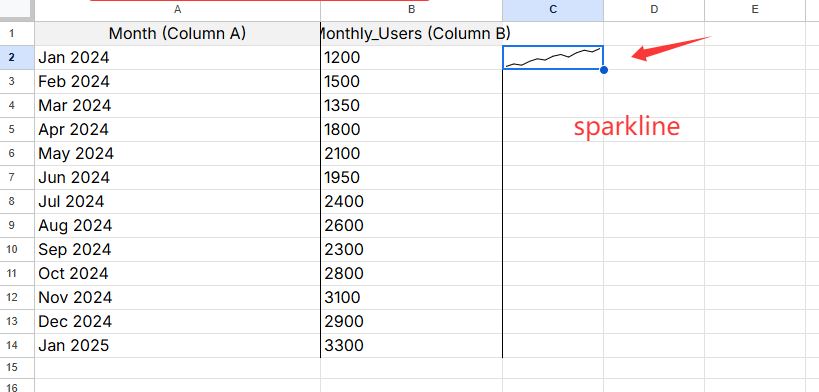Select column B header
The image size is (819, 392).
click(x=412, y=10)
